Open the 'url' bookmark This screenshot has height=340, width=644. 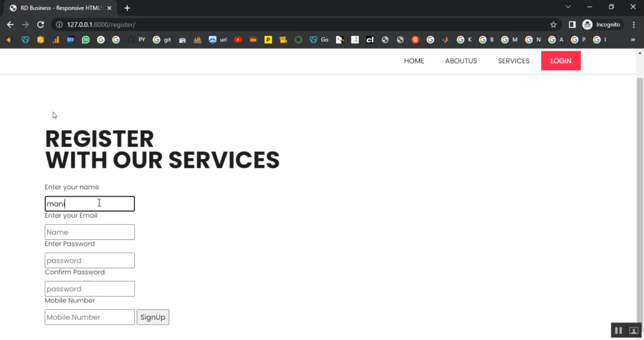coord(218,40)
